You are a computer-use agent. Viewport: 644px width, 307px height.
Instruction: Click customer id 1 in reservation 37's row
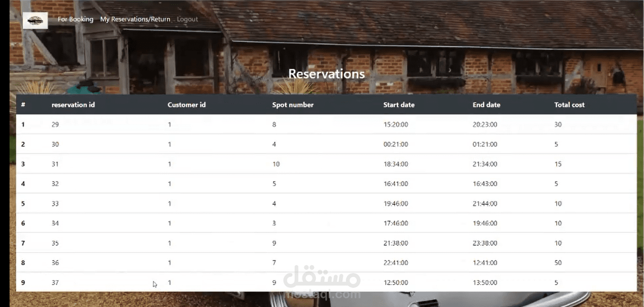tap(169, 283)
